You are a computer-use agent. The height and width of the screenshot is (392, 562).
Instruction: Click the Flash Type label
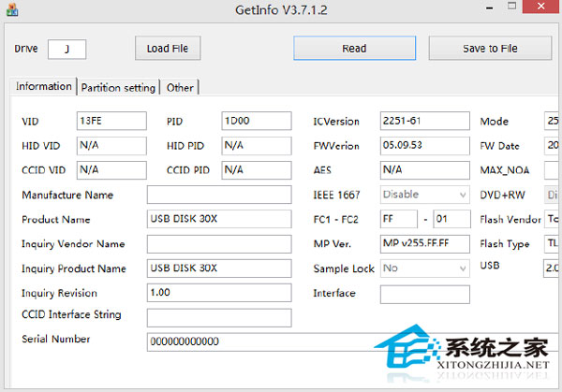tap(505, 244)
